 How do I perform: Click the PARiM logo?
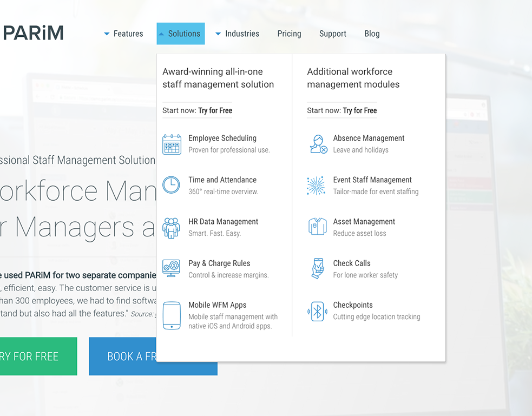tap(33, 33)
